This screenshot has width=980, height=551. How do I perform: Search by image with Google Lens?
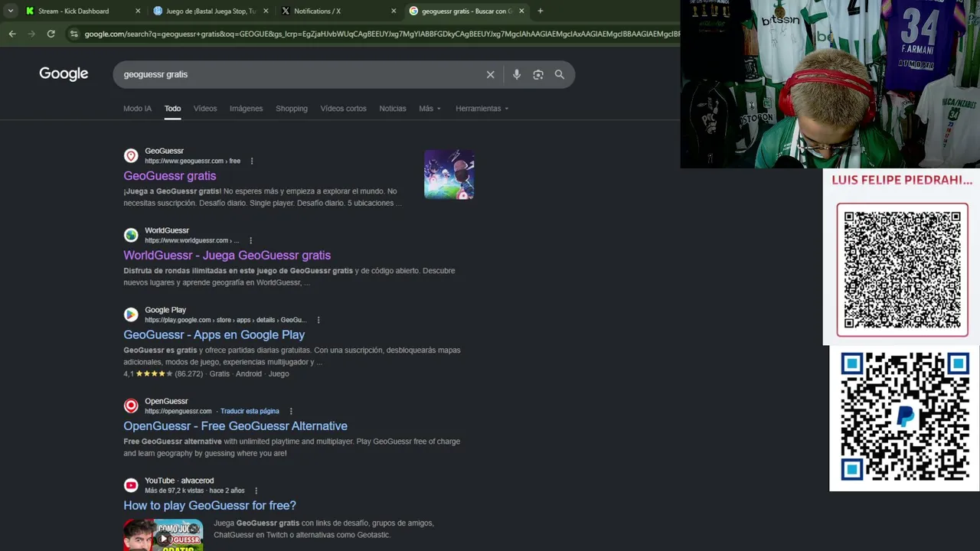(x=538, y=74)
